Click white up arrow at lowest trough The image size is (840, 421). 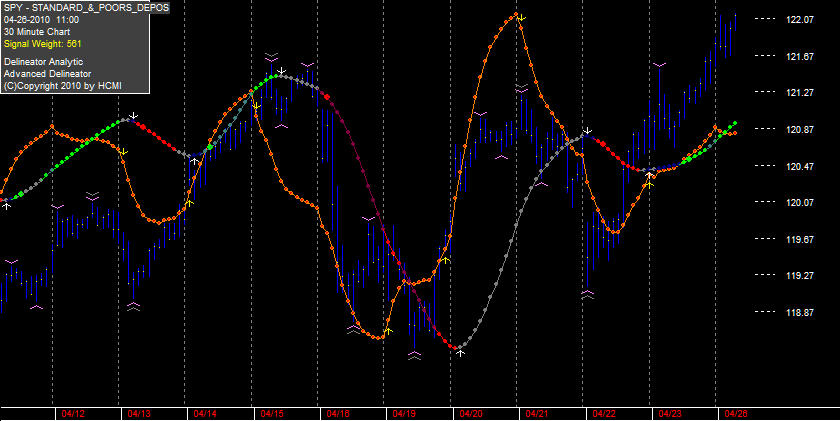[x=460, y=353]
